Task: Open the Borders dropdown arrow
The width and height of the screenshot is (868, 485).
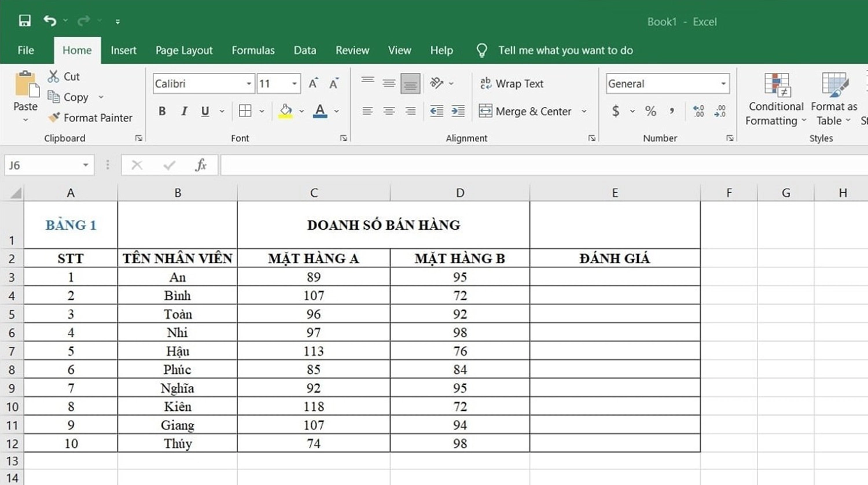Action: tap(262, 111)
